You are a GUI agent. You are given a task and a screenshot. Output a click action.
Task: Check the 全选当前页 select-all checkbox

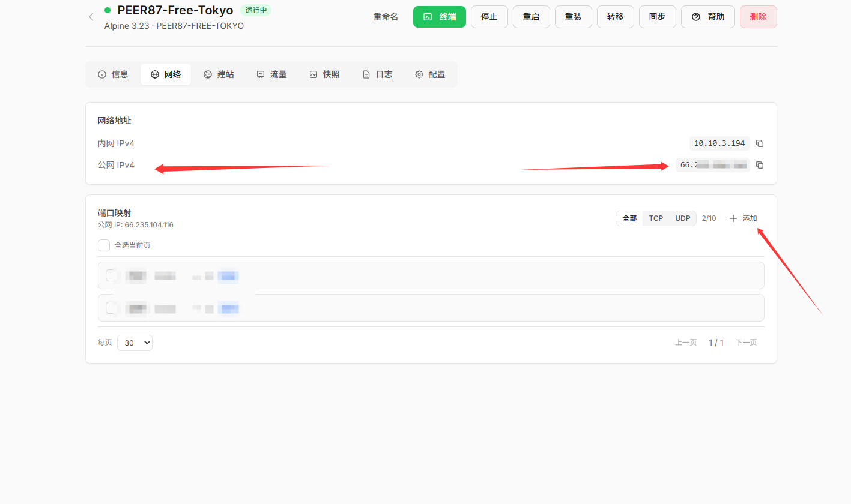(104, 245)
